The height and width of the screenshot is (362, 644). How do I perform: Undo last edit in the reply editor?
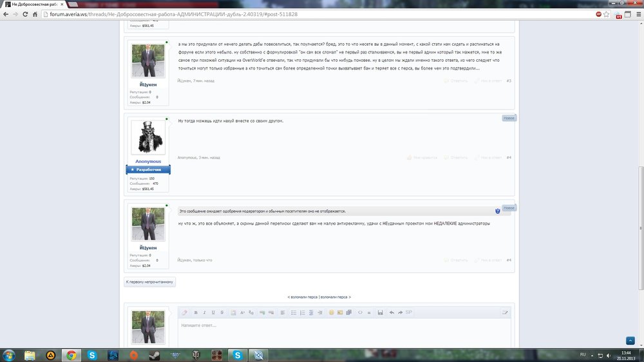pos(392,312)
